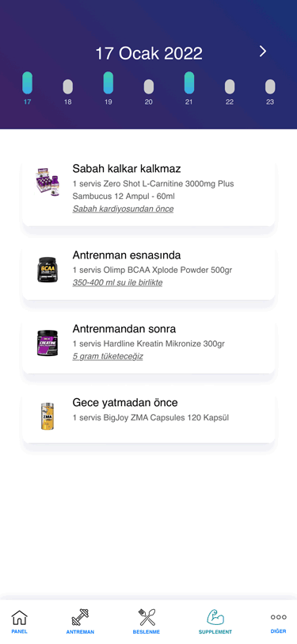
Task: Open the Beslenme fork and spoon icon
Action: (147, 617)
